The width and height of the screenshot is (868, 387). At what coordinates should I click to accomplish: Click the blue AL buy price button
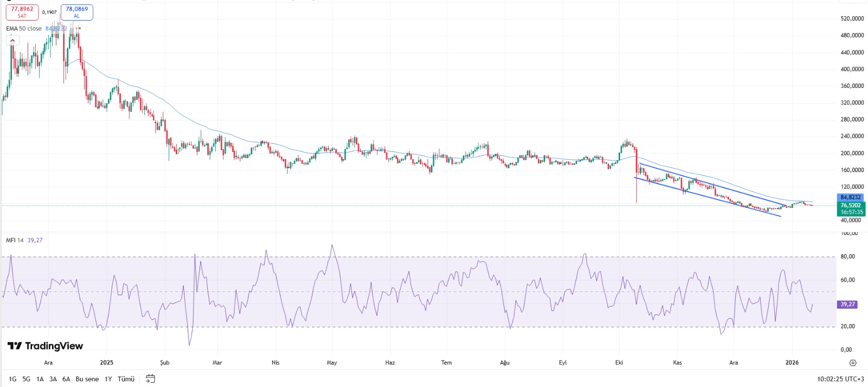(x=76, y=12)
